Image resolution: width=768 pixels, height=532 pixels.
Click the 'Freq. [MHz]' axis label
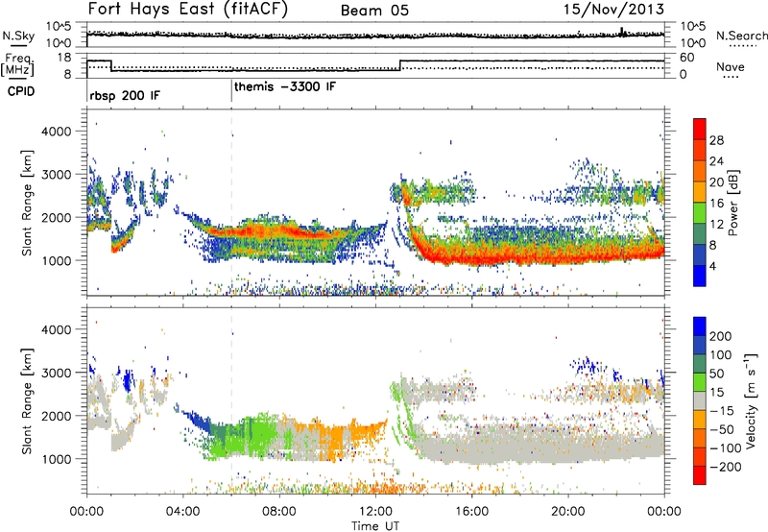pos(17,64)
